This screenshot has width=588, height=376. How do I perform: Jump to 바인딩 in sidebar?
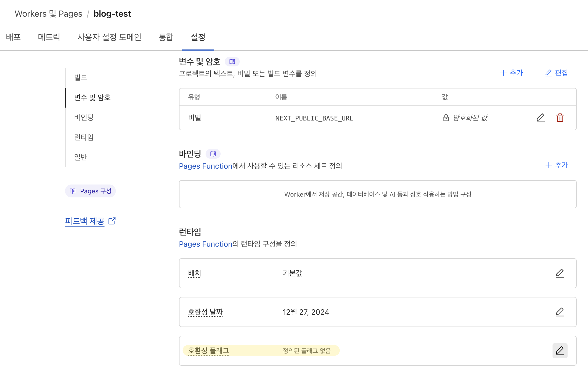(x=84, y=117)
